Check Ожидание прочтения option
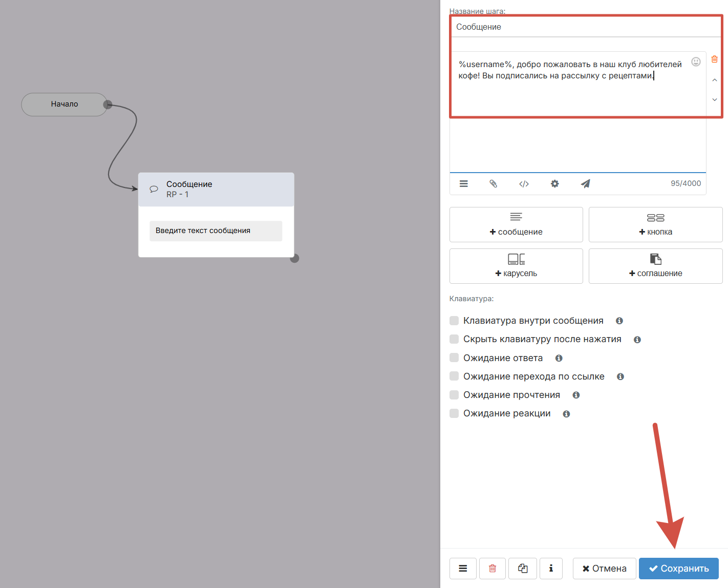The height and width of the screenshot is (588, 728). click(x=454, y=395)
